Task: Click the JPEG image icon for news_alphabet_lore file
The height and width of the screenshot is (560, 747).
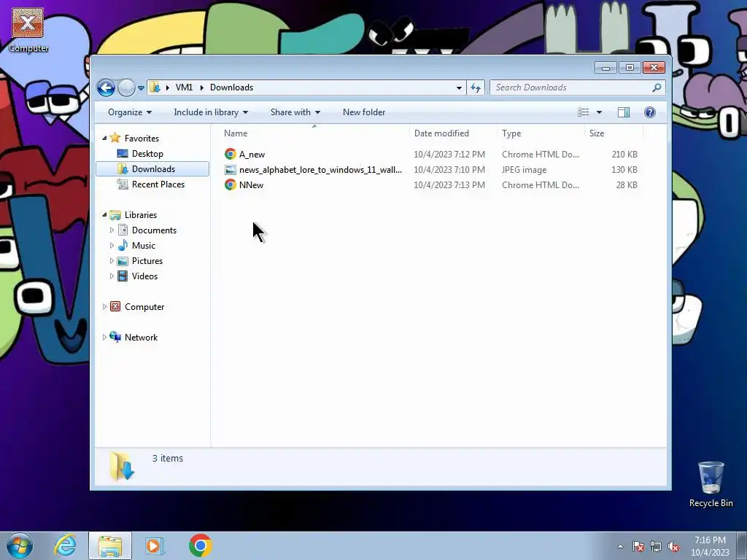Action: click(x=230, y=169)
